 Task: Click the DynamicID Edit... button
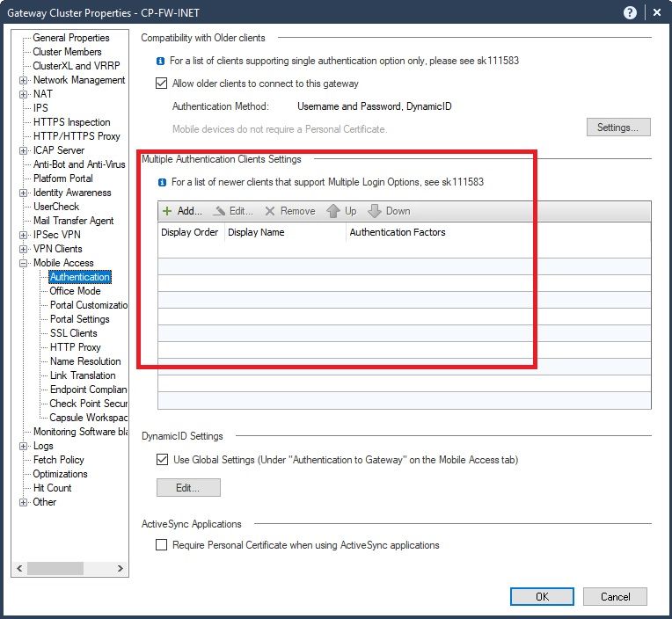point(188,488)
